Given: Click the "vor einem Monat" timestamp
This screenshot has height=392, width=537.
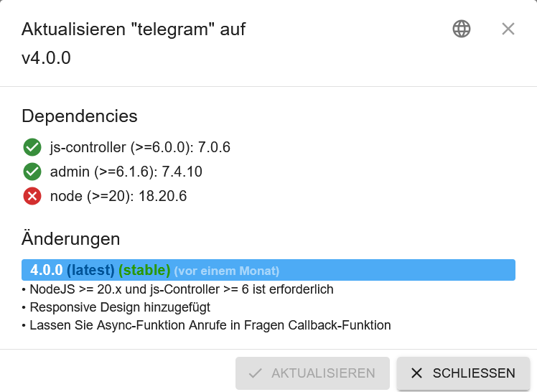Looking at the screenshot, I should click(x=227, y=271).
